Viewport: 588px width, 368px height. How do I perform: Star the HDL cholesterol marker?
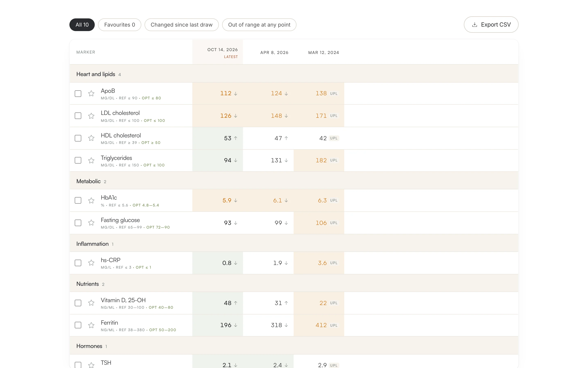point(91,138)
